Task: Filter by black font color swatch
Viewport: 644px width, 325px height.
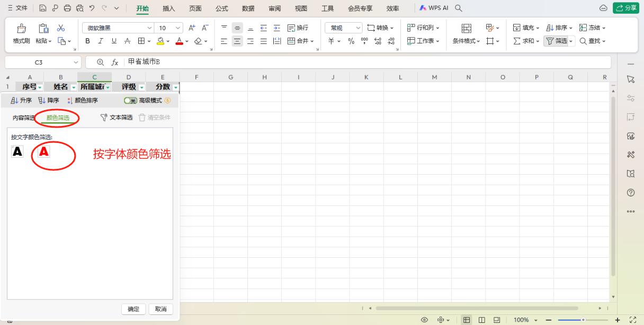Action: click(17, 151)
